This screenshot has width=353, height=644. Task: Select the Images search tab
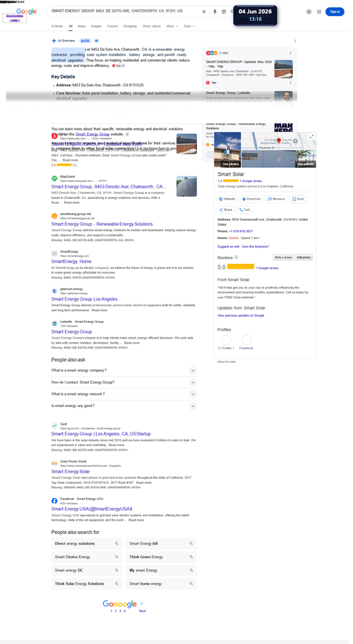(96, 26)
